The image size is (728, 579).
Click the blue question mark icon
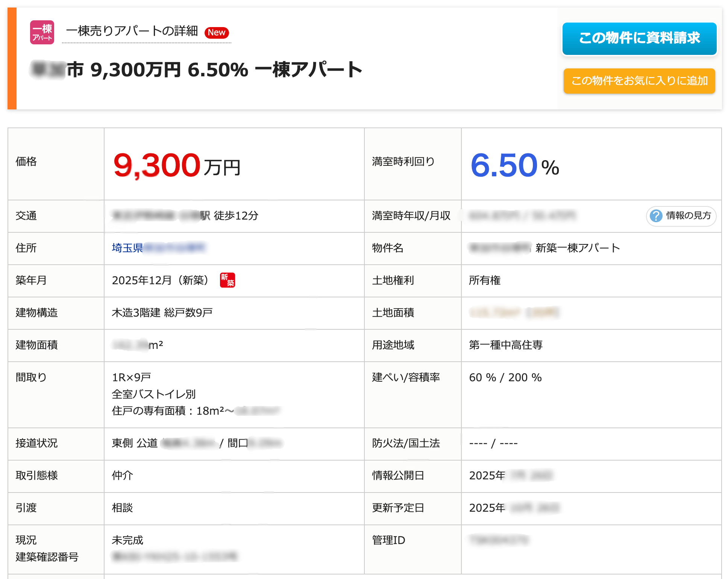[656, 216]
